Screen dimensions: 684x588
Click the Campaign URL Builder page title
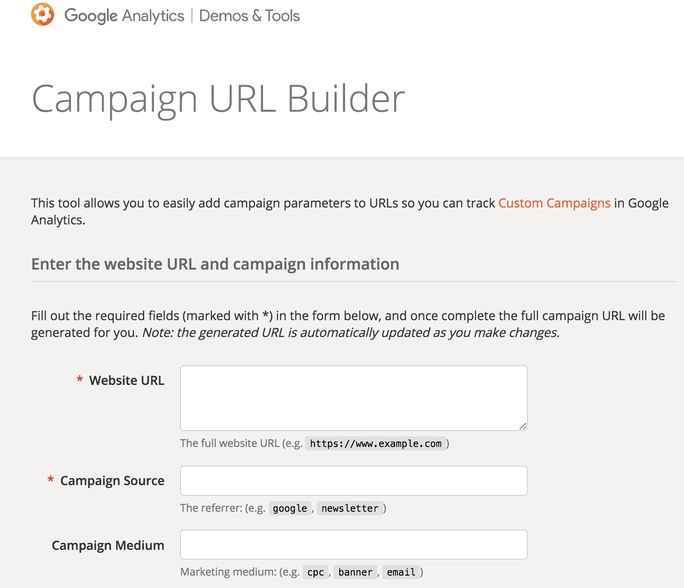click(219, 99)
